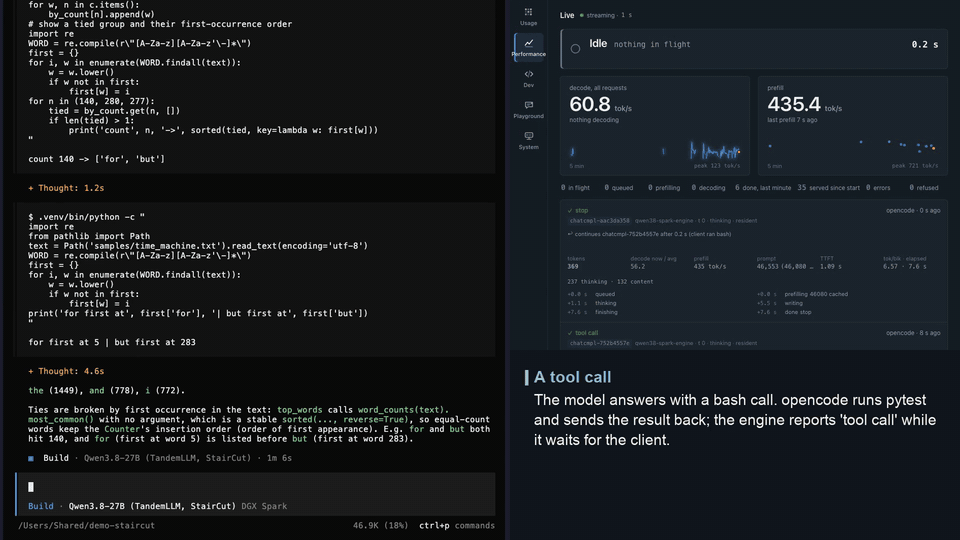This screenshot has height=540, width=960.
Task: Click the chatcmpl-aac3da358 request ID badge
Action: click(599, 220)
